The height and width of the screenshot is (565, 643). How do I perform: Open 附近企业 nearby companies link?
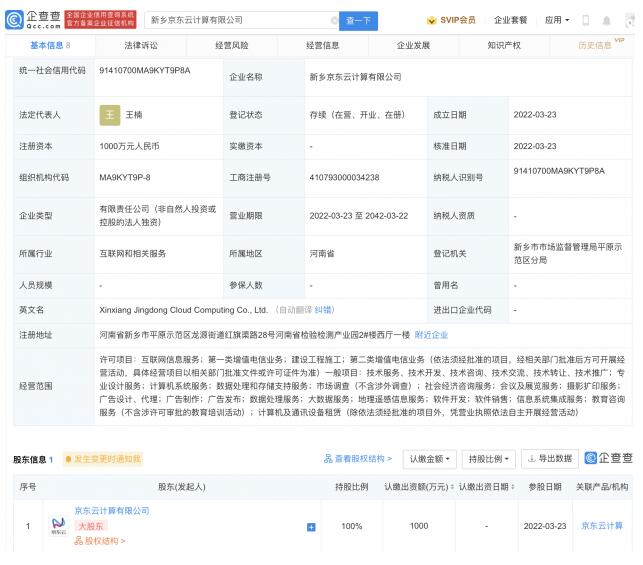click(x=431, y=334)
